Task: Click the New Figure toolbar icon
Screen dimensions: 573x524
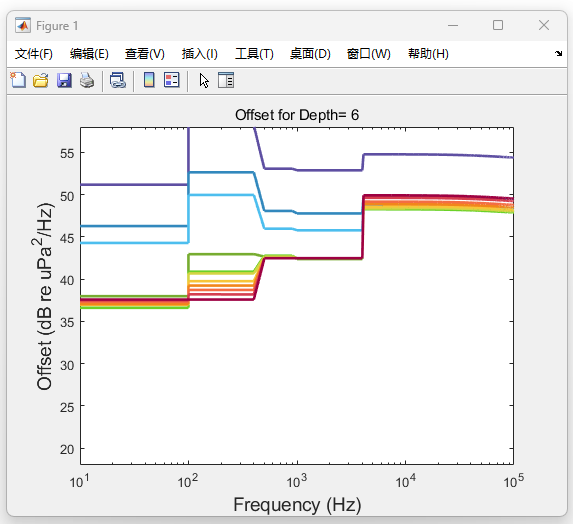Action: pos(18,80)
